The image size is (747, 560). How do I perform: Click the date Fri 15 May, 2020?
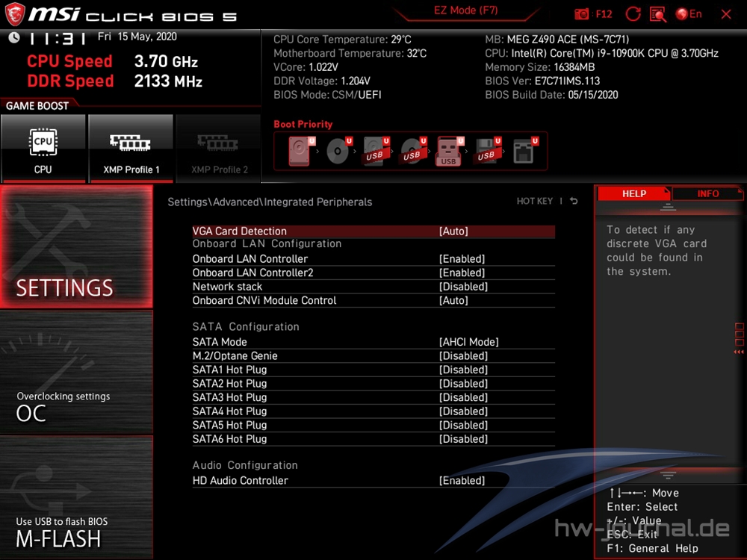point(137,37)
